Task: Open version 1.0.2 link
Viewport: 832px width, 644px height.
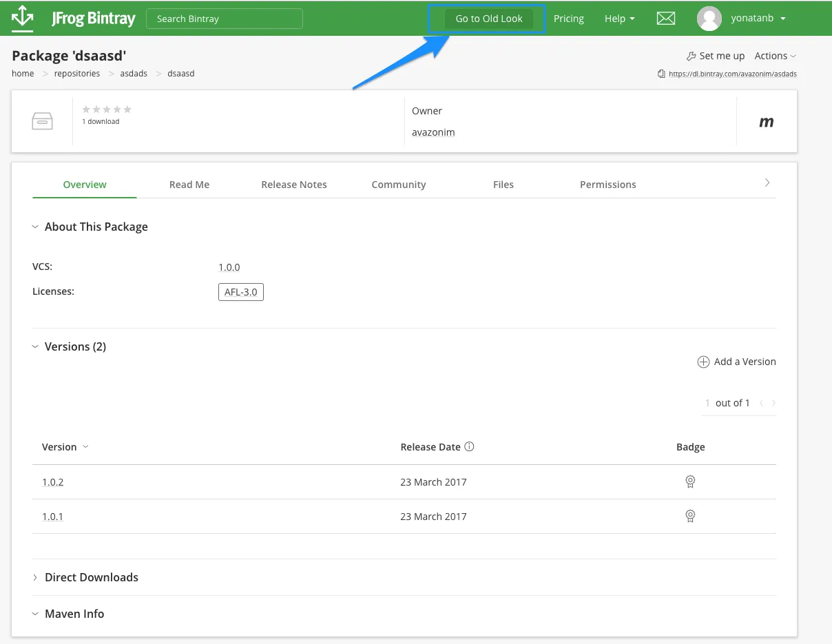Action: coord(53,482)
